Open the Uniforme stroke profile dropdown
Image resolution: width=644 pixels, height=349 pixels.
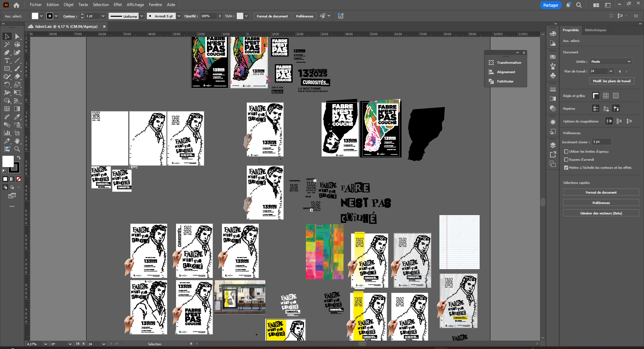(142, 16)
